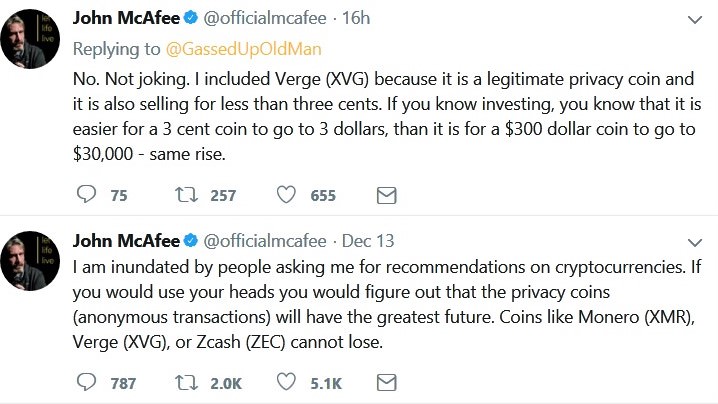This screenshot has height=404, width=718.
Task: Click the verified badge on the first tweet
Action: 190,18
